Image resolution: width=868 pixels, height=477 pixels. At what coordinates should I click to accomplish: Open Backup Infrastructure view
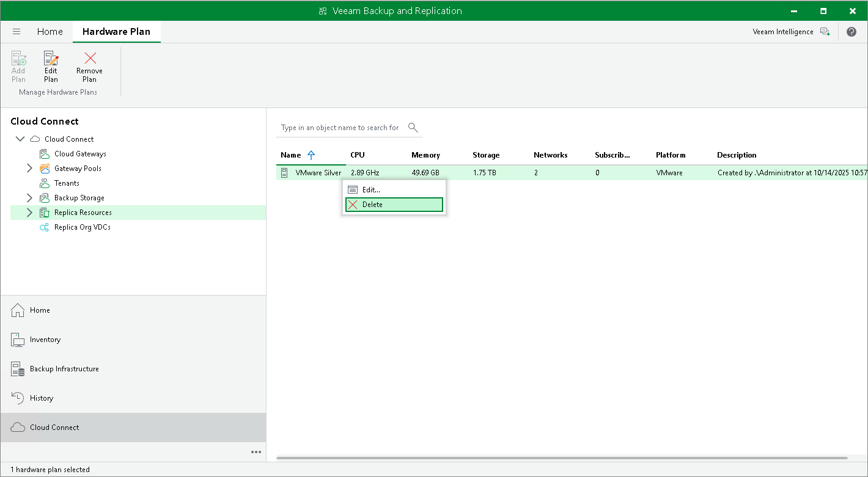click(x=133, y=369)
